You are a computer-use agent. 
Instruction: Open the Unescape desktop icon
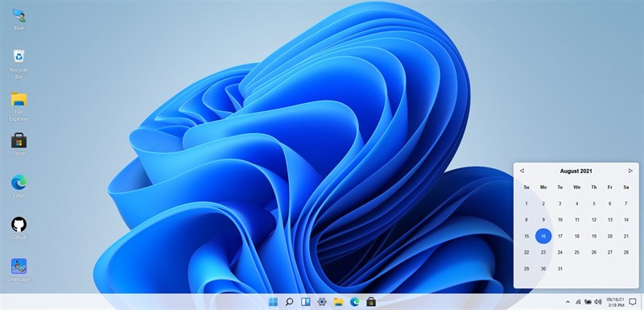(x=19, y=271)
